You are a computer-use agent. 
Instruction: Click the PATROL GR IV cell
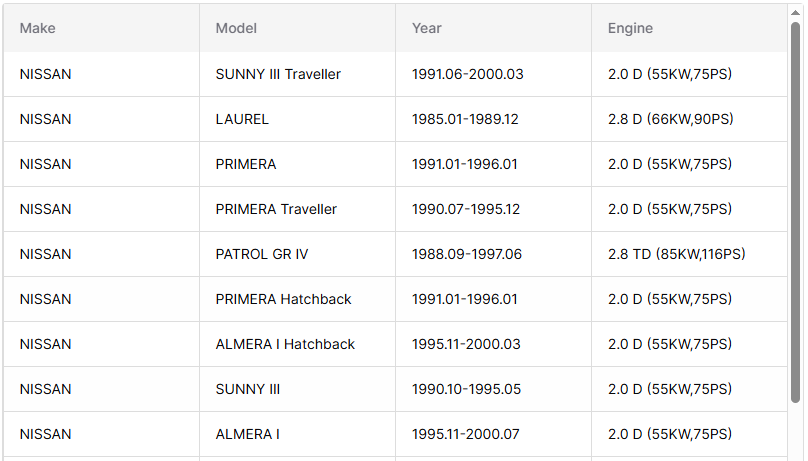262,254
